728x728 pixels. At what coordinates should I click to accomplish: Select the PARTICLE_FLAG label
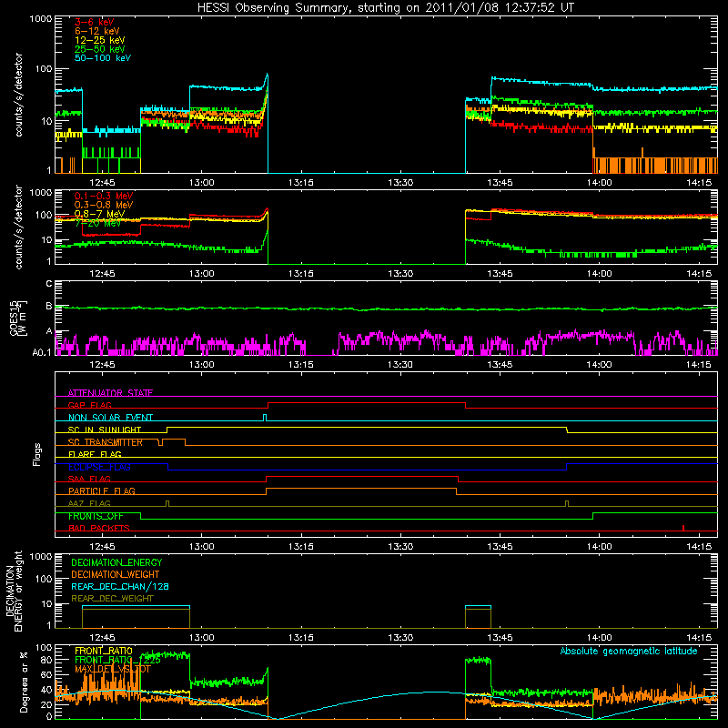[x=102, y=491]
